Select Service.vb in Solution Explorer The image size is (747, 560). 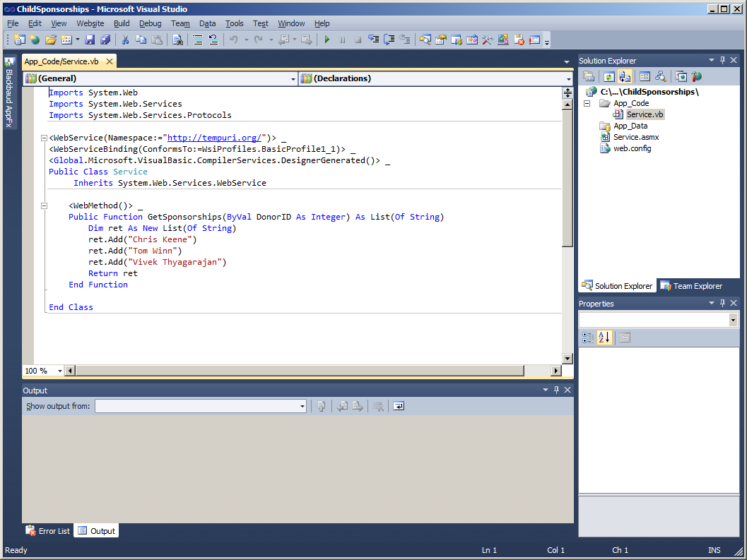pos(645,114)
